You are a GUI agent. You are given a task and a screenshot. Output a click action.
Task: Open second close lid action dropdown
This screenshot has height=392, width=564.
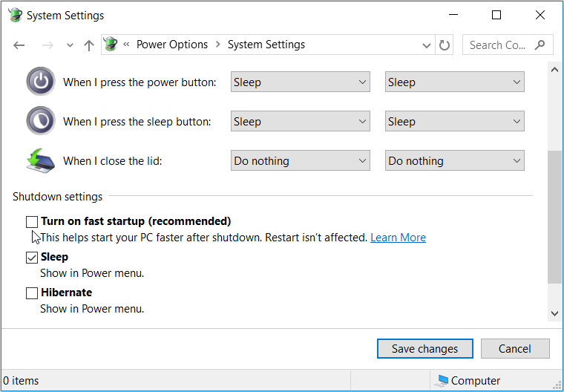[454, 161]
